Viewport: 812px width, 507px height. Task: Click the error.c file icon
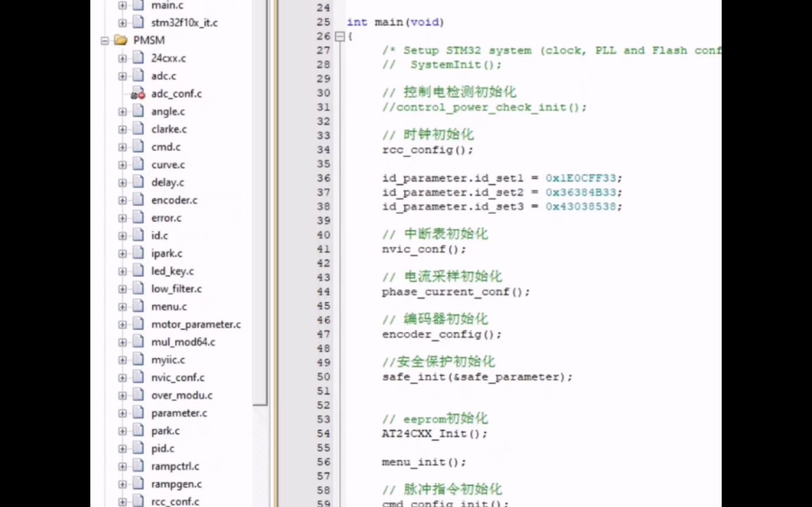tap(138, 217)
